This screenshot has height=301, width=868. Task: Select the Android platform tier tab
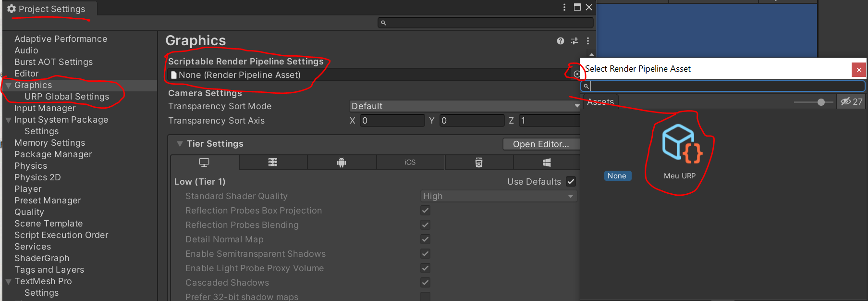coord(342,163)
